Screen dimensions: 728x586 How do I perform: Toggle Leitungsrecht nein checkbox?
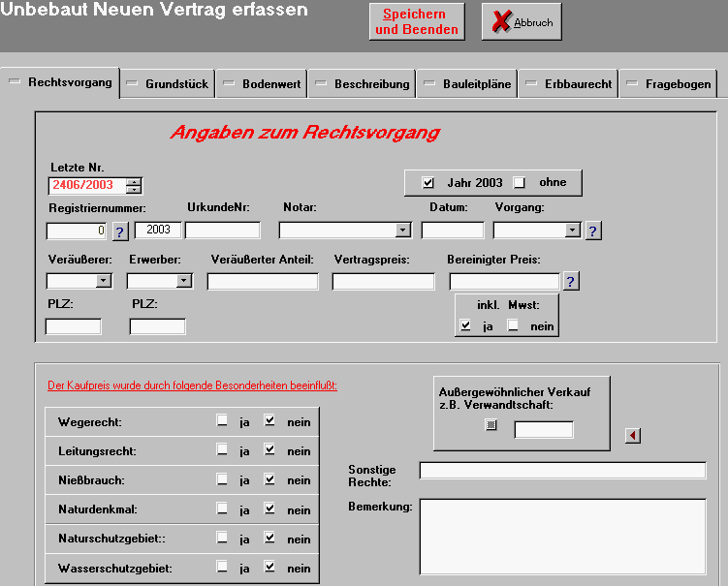click(269, 449)
